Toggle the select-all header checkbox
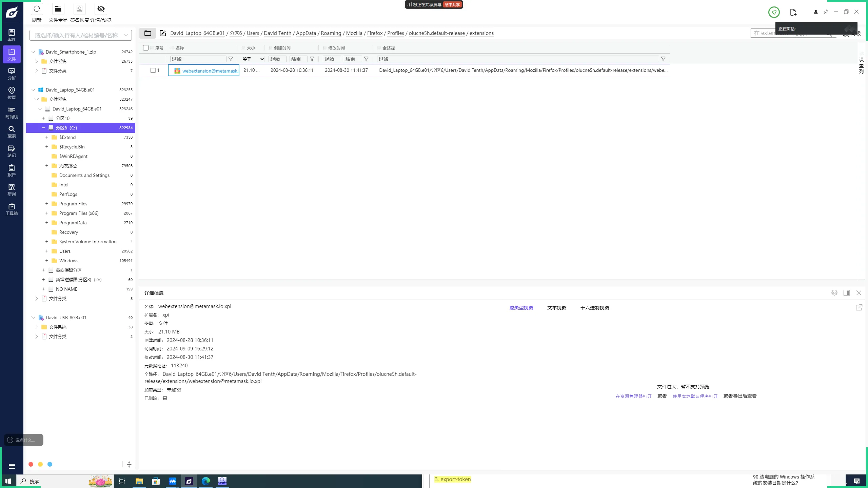868x488 pixels. [146, 48]
